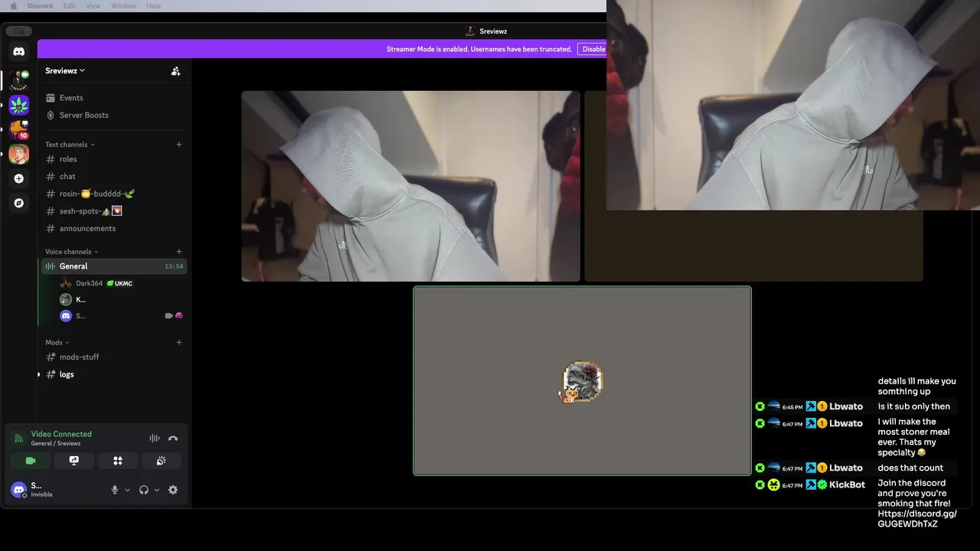
Task: Open the Window menu
Action: pyautogui.click(x=123, y=5)
